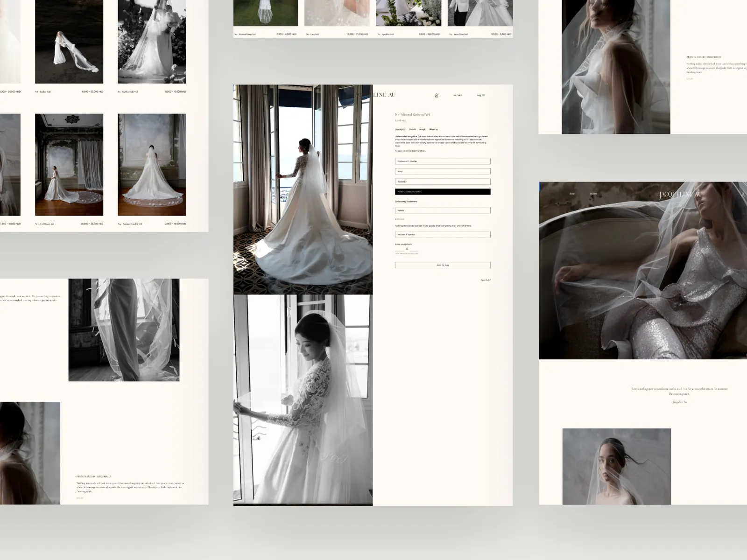The height and width of the screenshot is (560, 747).
Task: Open the Full Bloom Veil product image
Action: pos(69,165)
